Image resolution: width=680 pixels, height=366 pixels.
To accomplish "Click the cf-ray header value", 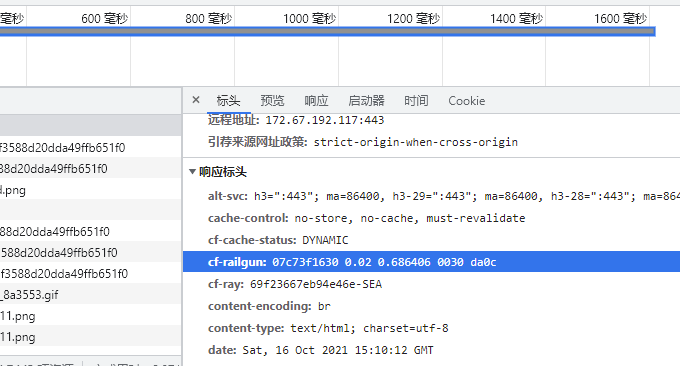I will click(x=316, y=284).
